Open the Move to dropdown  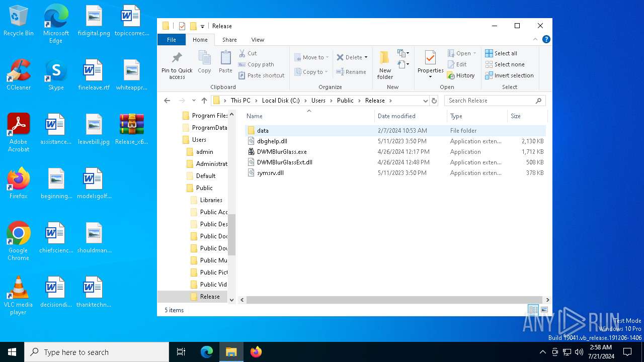click(312, 57)
